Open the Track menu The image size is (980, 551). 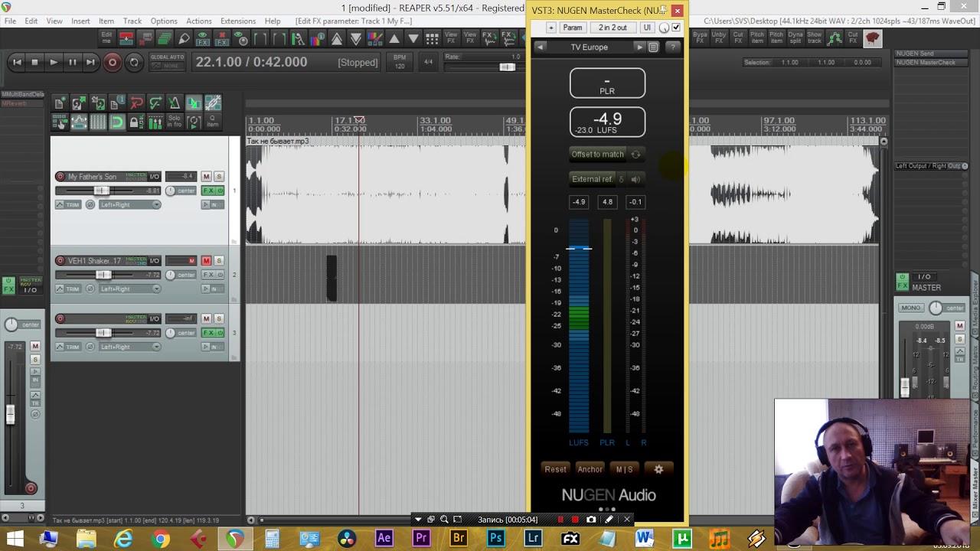coord(132,21)
